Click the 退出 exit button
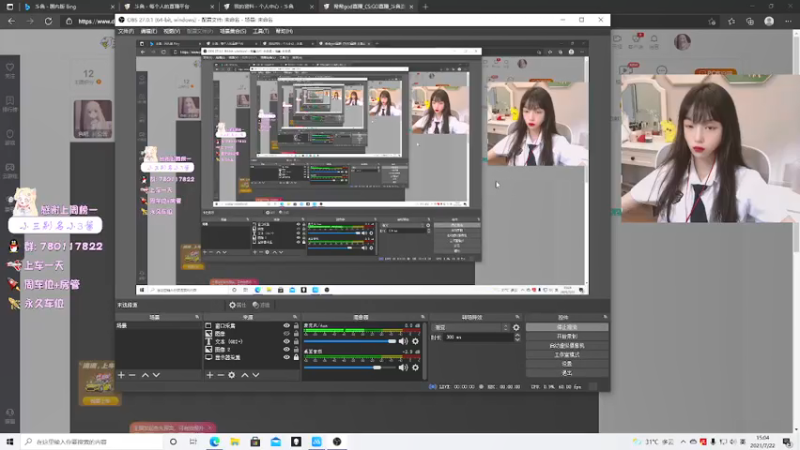800x450 pixels. 567,373
